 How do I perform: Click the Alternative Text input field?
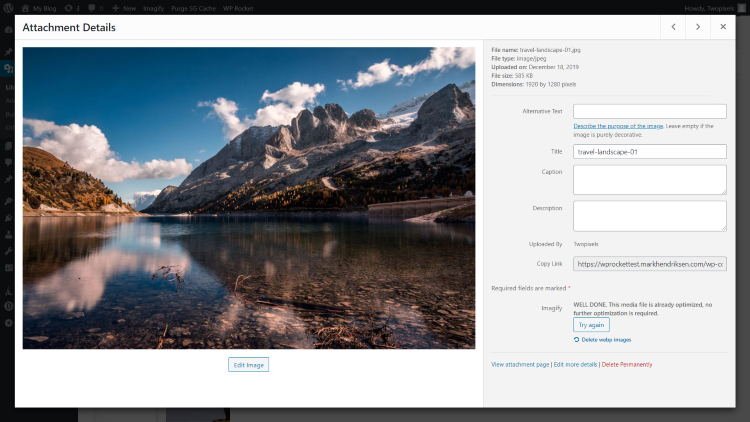click(x=650, y=111)
